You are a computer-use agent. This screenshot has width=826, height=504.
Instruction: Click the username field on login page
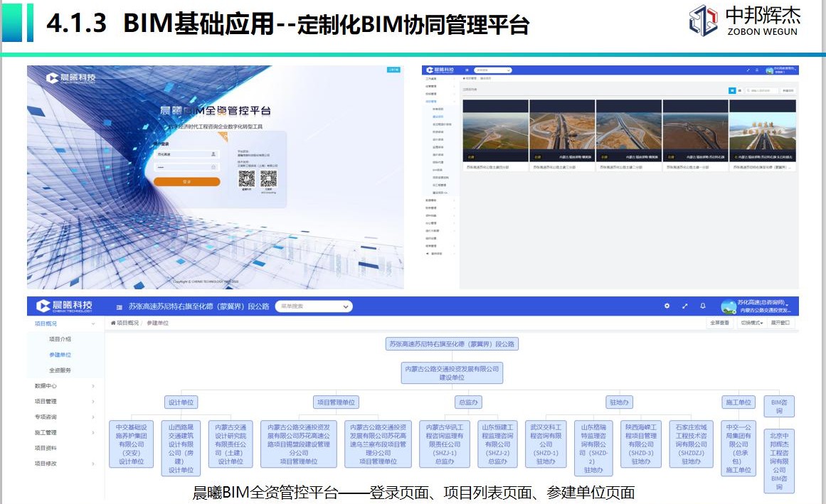tap(187, 154)
